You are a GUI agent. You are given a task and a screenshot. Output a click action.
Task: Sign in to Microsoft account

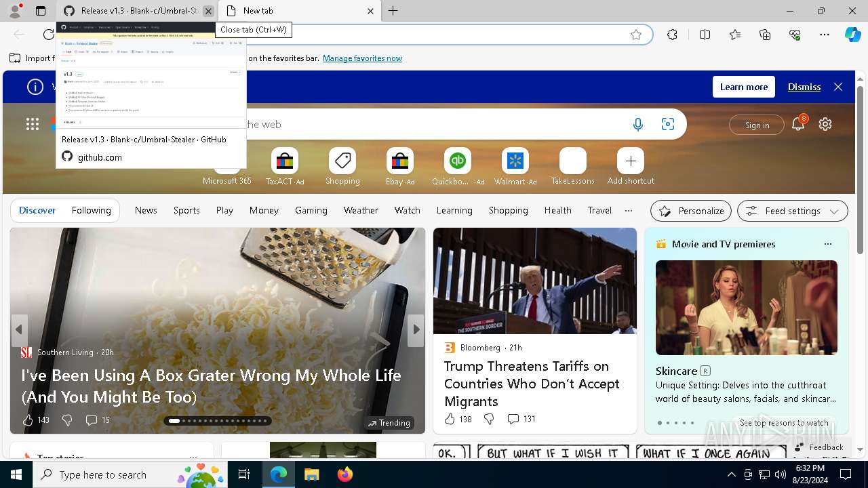pyautogui.click(x=757, y=125)
